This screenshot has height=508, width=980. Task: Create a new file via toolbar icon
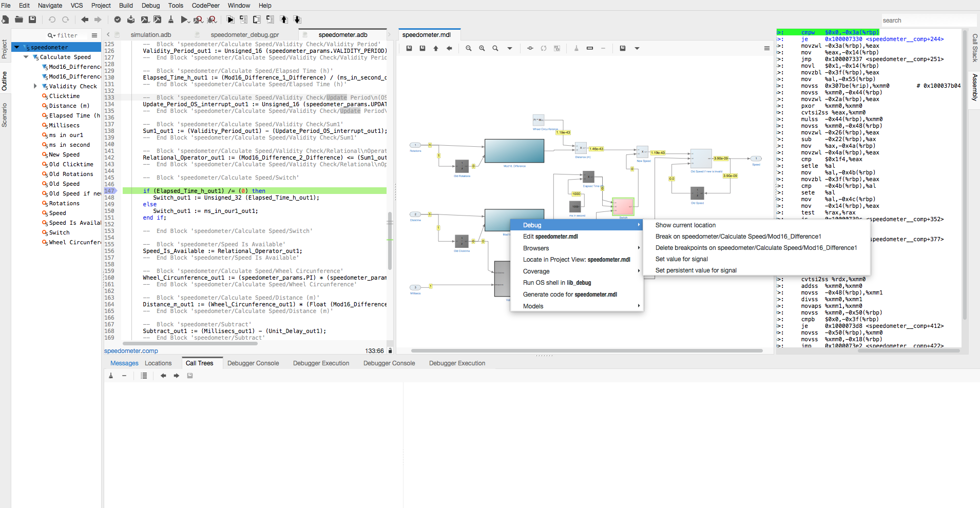tap(5, 19)
